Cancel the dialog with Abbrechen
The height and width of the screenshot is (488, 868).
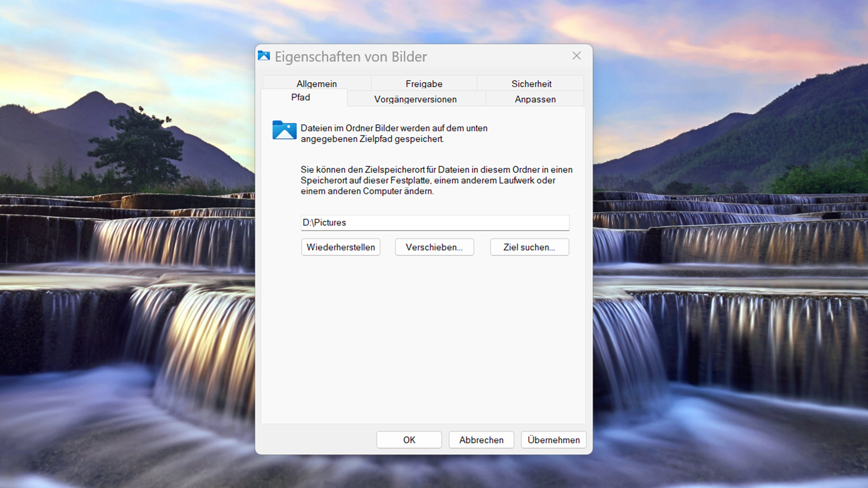[x=481, y=440]
